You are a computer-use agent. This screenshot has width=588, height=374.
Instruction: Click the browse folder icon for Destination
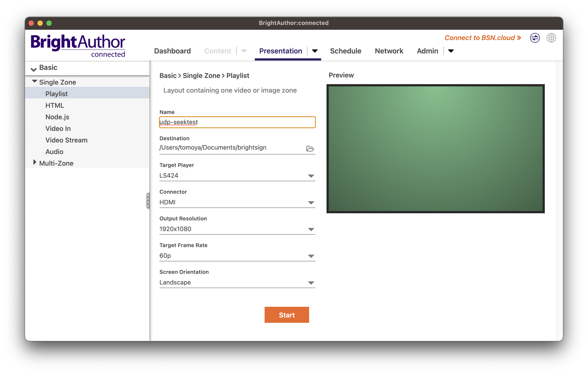[x=310, y=148]
